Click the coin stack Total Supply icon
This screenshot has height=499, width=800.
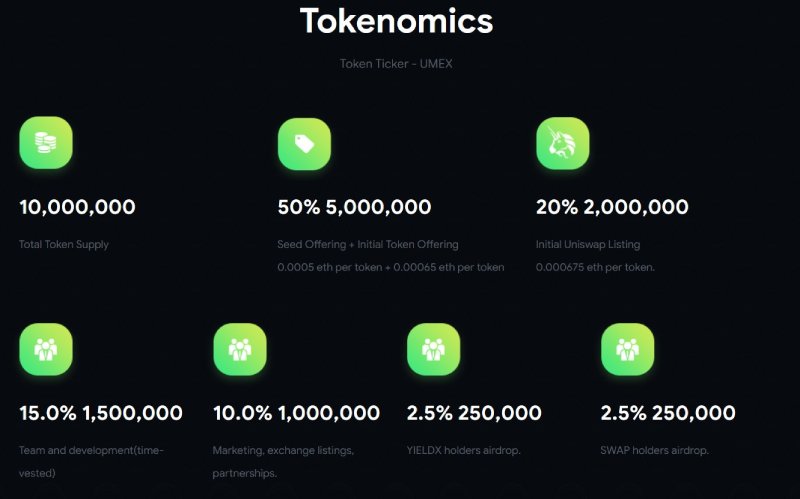[45, 143]
